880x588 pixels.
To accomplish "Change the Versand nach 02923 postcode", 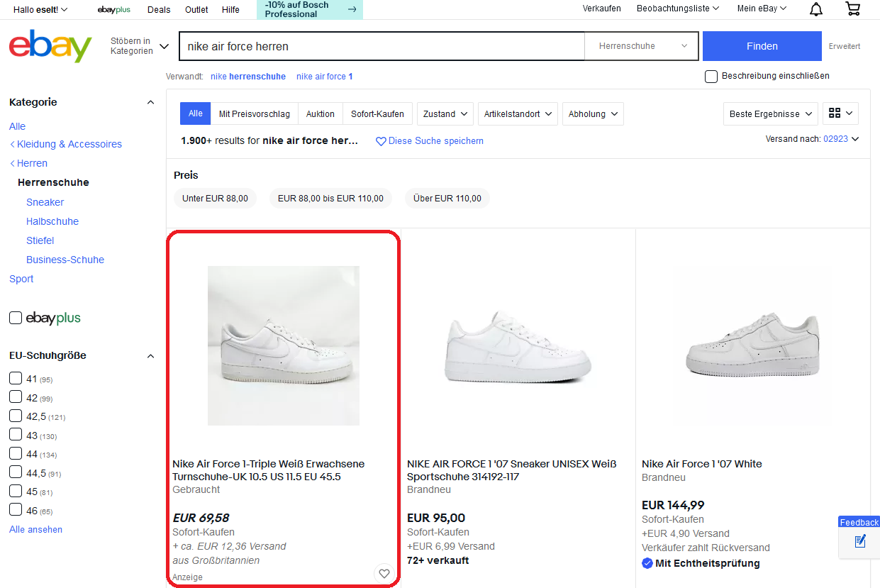I will 840,139.
